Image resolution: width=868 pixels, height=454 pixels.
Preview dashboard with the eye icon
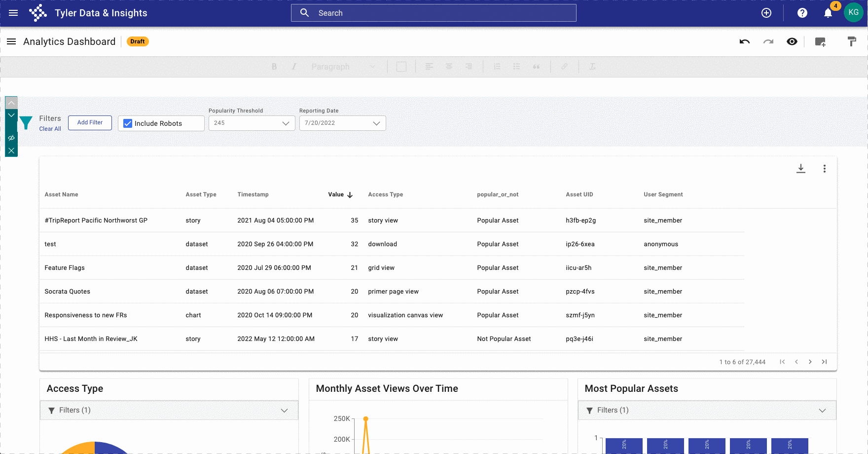click(792, 42)
